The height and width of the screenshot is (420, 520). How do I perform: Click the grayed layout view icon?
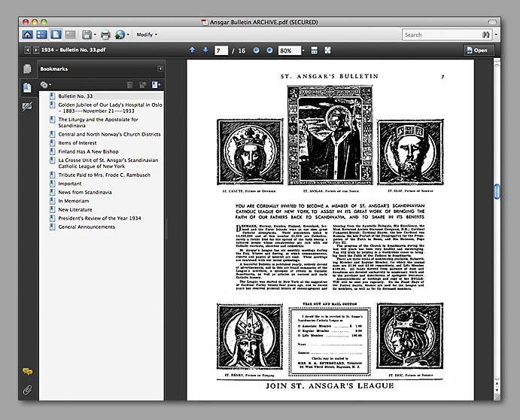point(70,35)
